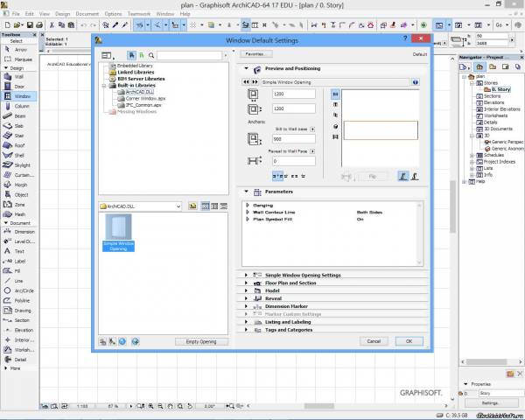This screenshot has height=420, width=525.
Task: Open the Teamwork menu
Action: click(139, 14)
